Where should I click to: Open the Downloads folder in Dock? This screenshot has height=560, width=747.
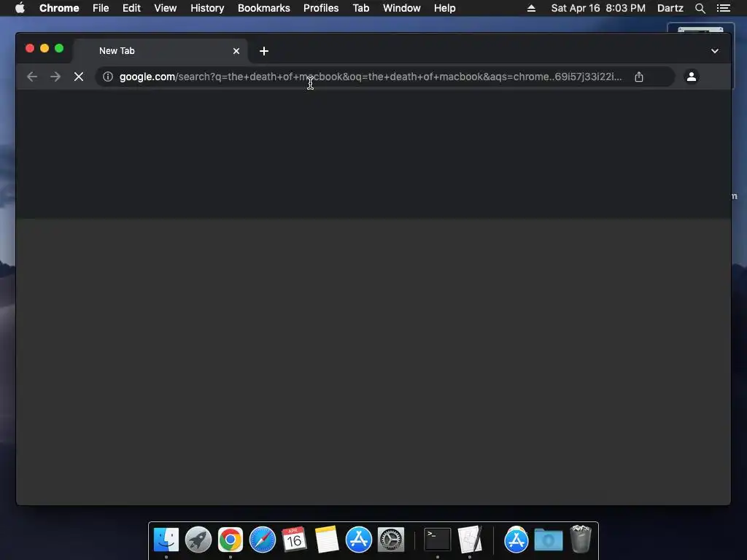tap(549, 540)
